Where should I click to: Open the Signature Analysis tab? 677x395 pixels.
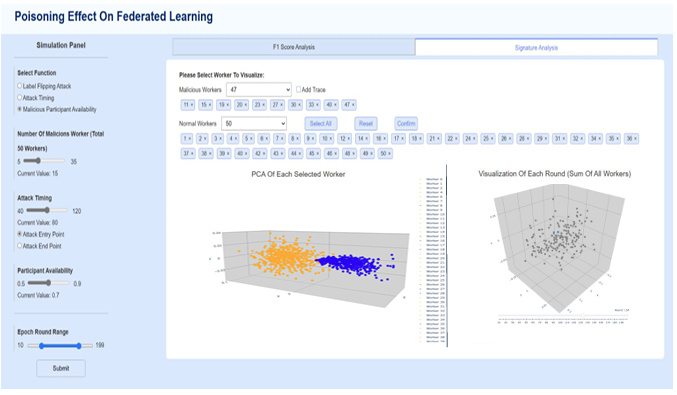coord(536,47)
